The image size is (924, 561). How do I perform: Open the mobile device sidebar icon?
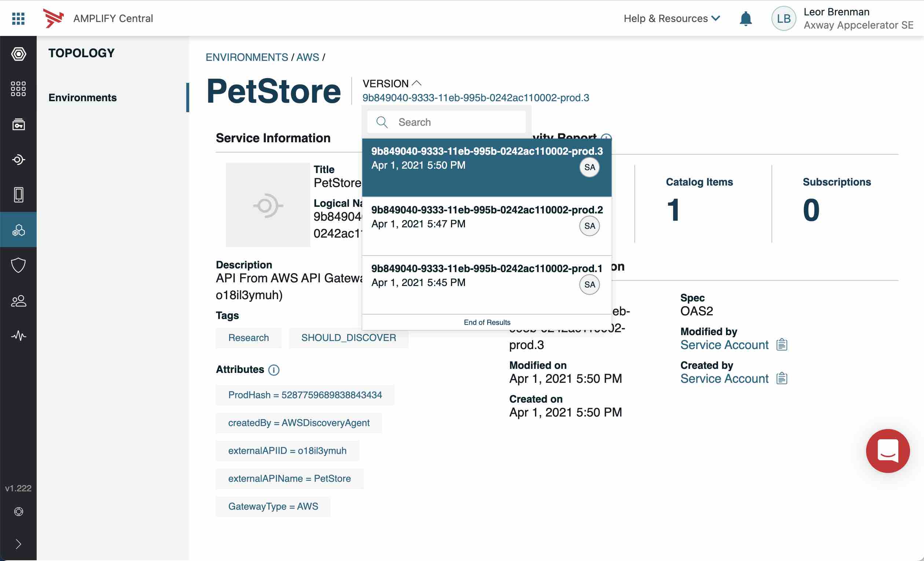[x=18, y=195]
